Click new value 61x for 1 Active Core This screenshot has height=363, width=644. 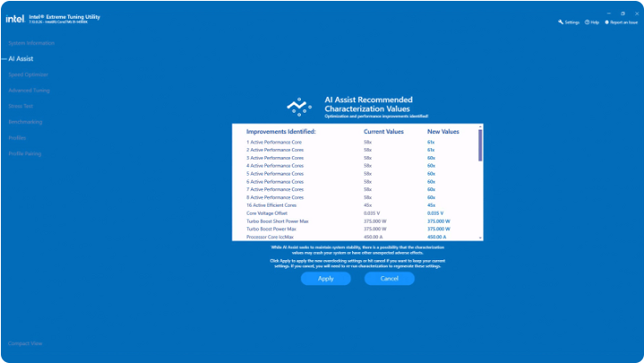(x=431, y=142)
